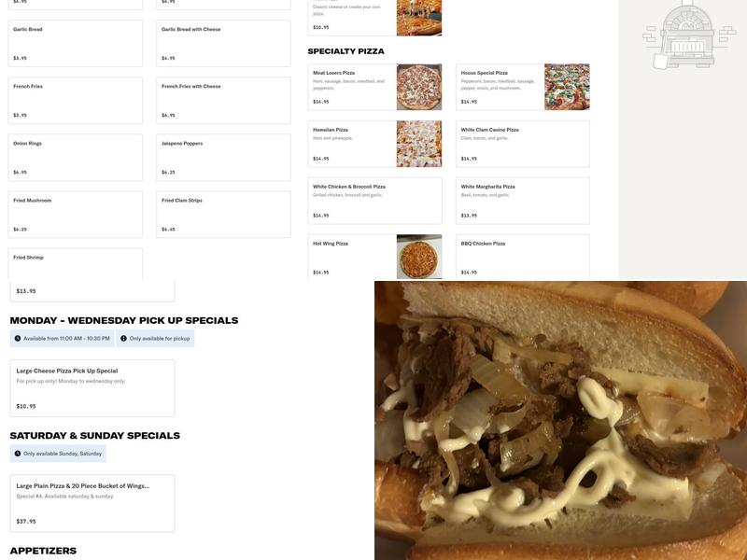This screenshot has height=560, width=747.
Task: Select the BBQ Chicken Pizza card
Action: (523, 257)
